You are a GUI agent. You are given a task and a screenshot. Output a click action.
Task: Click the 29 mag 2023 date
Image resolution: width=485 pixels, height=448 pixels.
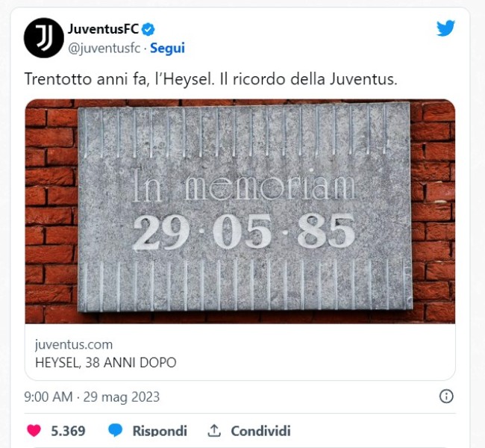point(122,397)
